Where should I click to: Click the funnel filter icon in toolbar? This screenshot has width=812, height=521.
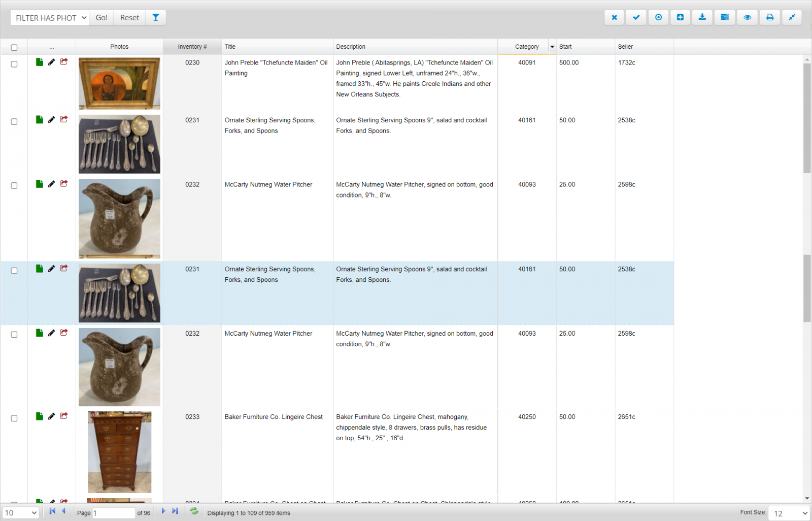155,18
